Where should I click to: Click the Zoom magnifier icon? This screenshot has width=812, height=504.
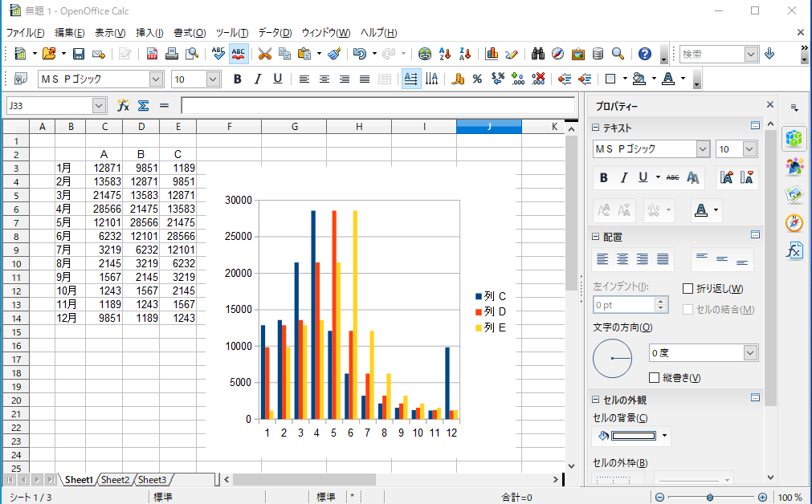618,54
